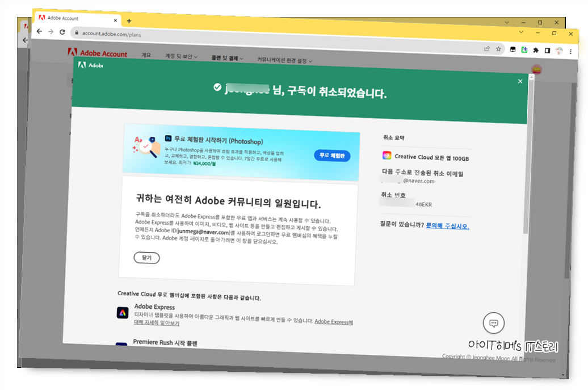588x390 pixels.
Task: Open the Chrome three-dot menu
Action: [x=571, y=52]
